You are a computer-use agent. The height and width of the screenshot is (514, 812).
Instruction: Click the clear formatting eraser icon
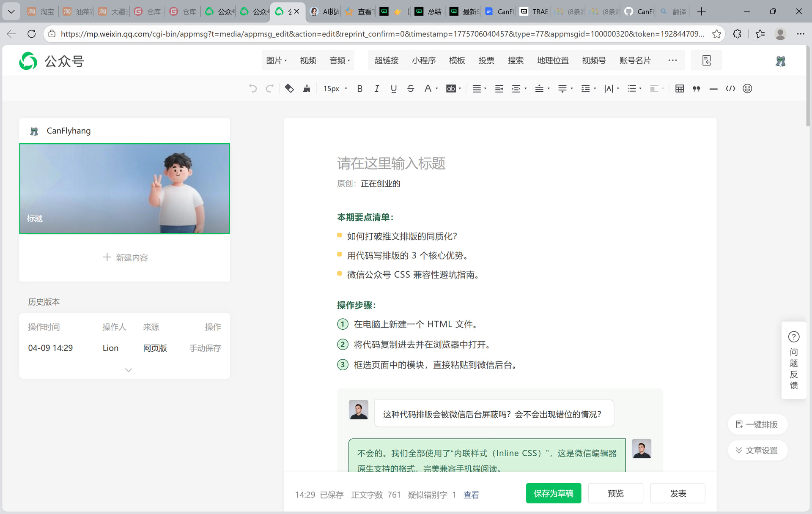point(289,88)
